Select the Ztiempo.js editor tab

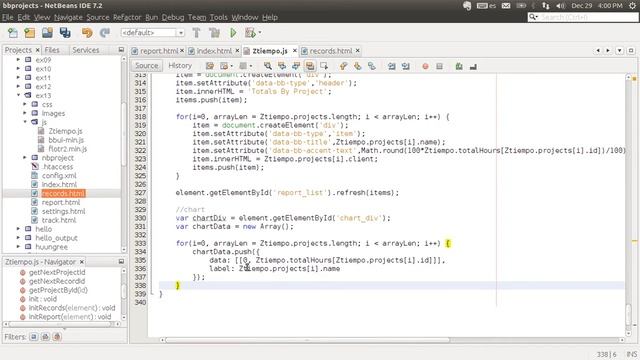point(270,51)
